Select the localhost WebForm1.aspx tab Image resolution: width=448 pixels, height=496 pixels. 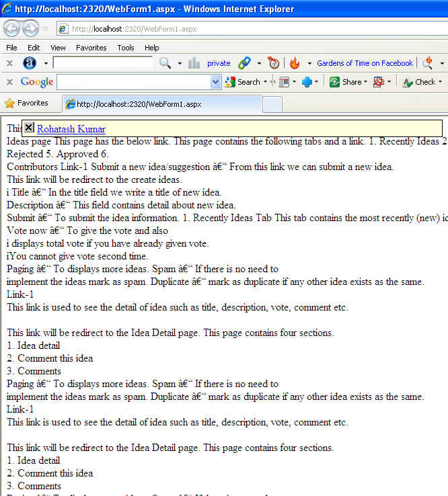click(x=162, y=104)
